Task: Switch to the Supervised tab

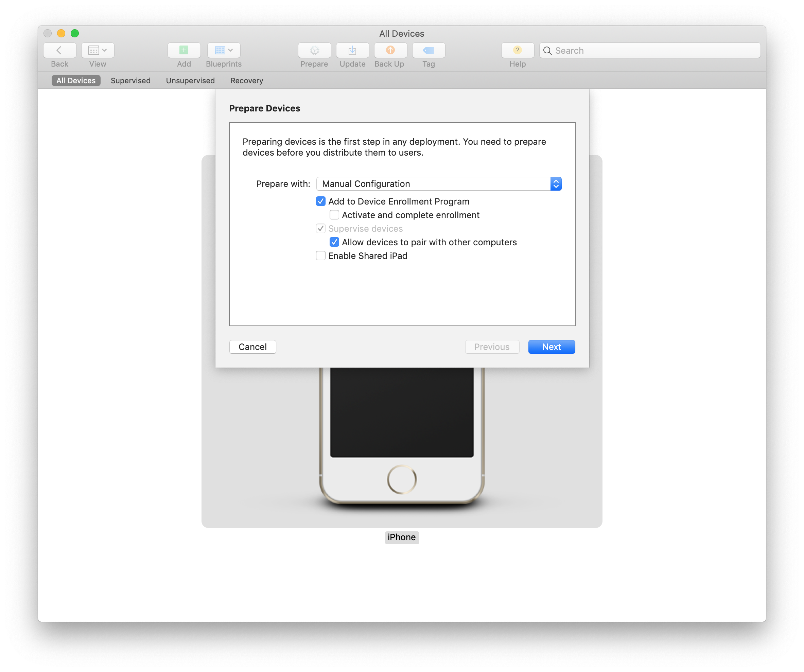Action: [x=131, y=80]
